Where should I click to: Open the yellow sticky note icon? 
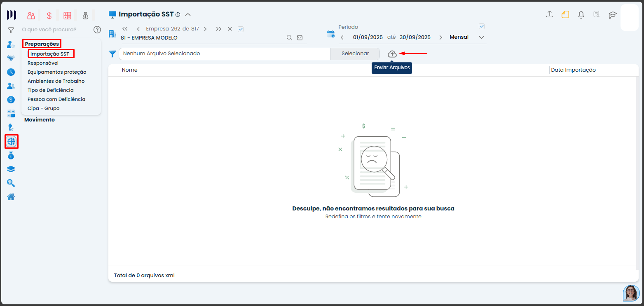click(565, 14)
